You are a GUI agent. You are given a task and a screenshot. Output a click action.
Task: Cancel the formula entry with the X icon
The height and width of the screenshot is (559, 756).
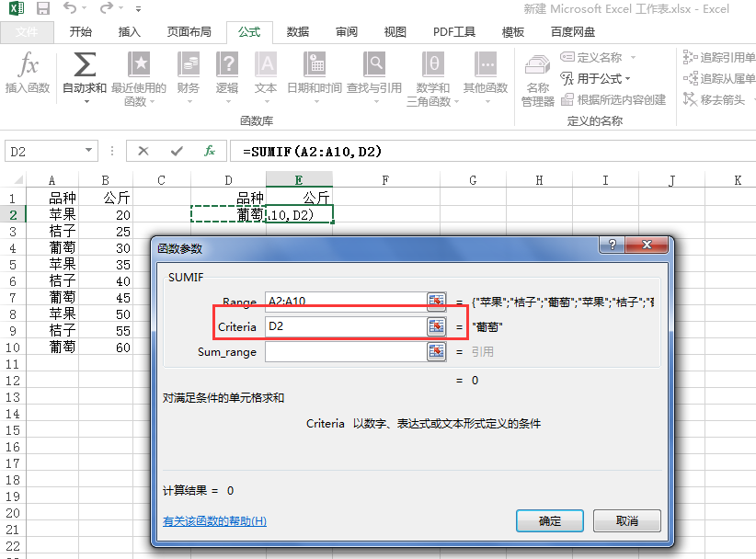click(143, 152)
